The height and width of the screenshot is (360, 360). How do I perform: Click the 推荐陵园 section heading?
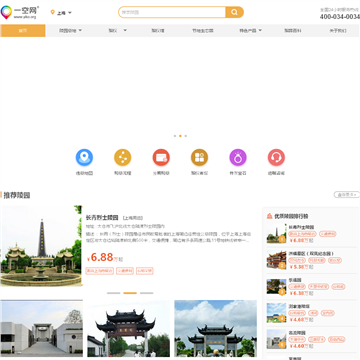[17, 195]
